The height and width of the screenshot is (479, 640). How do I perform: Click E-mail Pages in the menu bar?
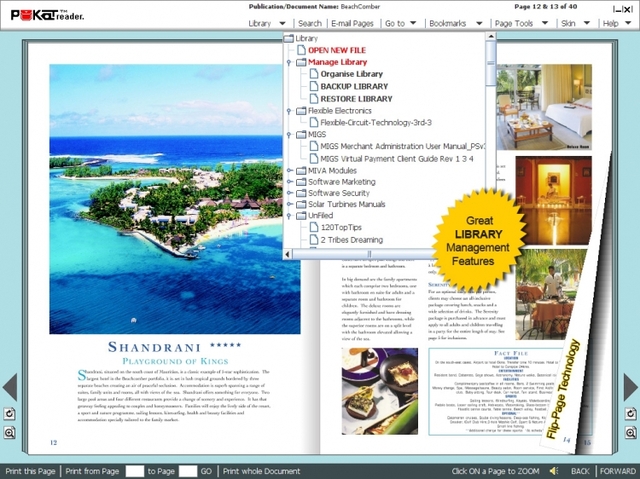coord(352,23)
